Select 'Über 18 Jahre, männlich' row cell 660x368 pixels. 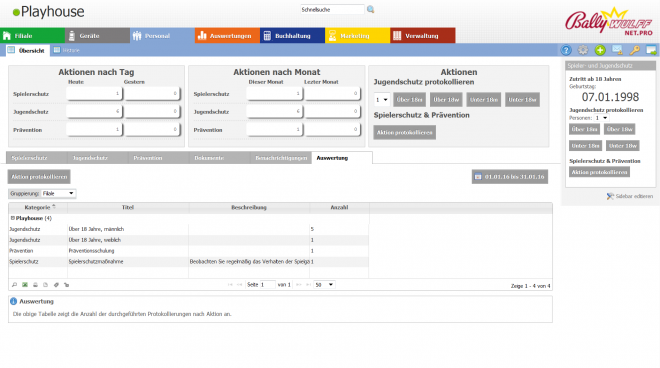tap(128, 229)
